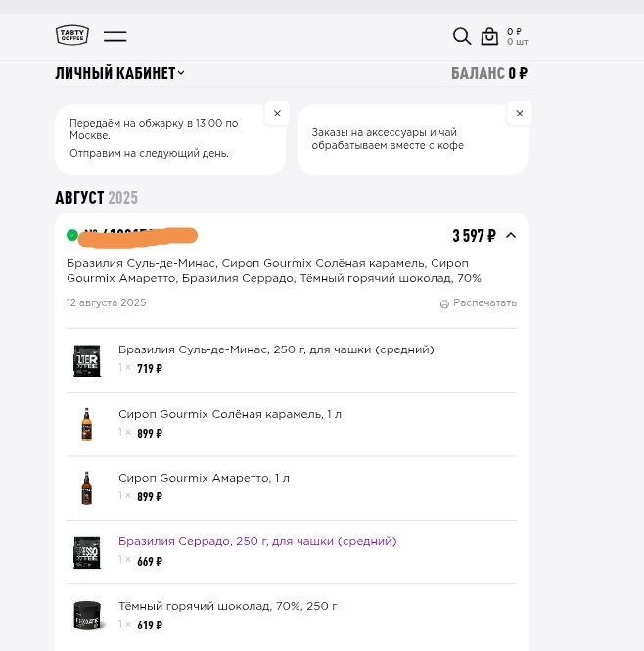Click the cart total 0 ₽ text

515,31
